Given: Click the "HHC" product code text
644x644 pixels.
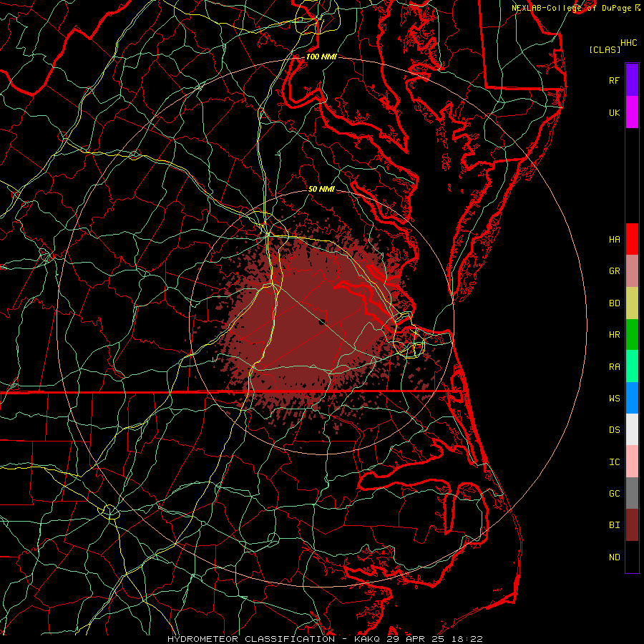Looking at the screenshot, I should tap(628, 43).
